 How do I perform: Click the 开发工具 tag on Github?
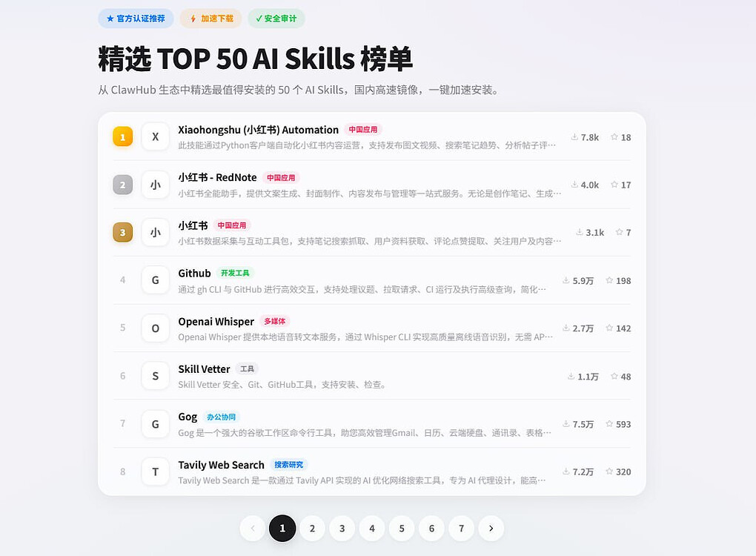pos(235,273)
